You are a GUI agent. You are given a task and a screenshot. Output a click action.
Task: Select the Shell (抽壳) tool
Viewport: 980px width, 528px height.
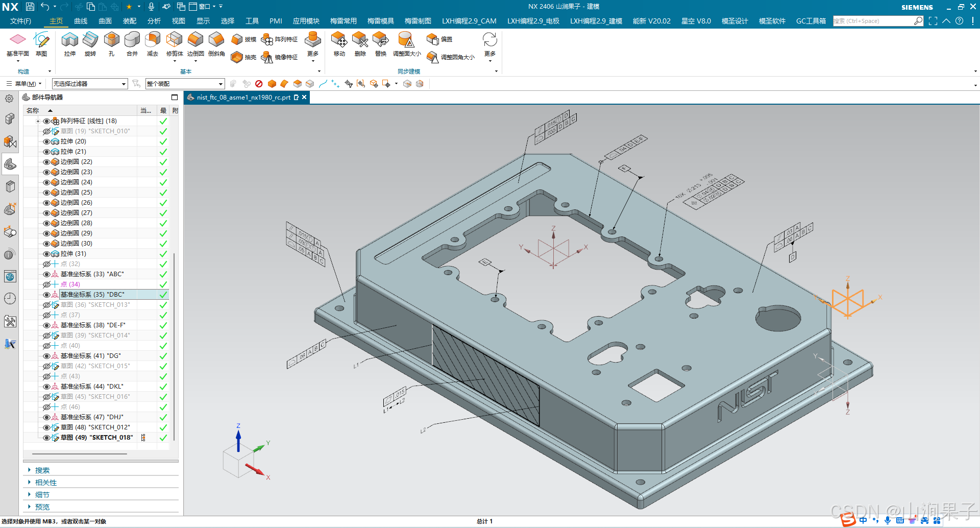tap(243, 57)
